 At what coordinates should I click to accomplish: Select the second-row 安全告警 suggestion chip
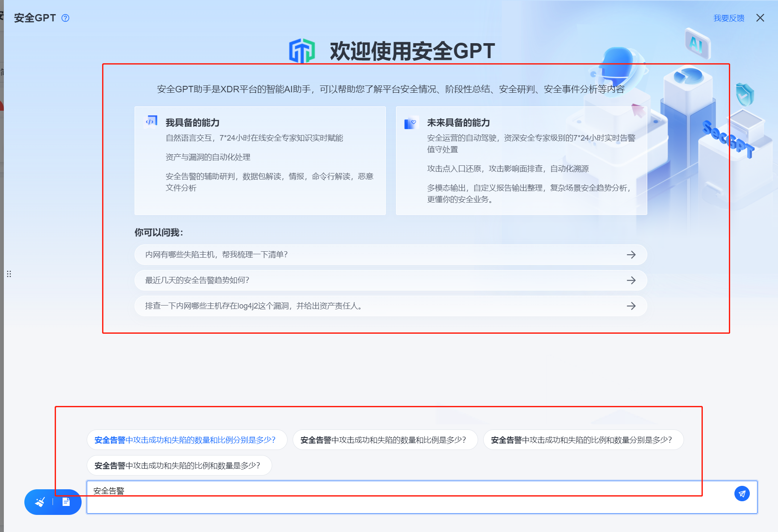(x=179, y=465)
